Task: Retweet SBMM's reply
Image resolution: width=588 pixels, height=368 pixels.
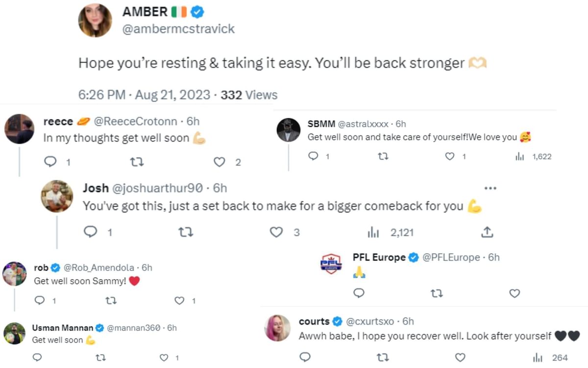Action: [x=382, y=157]
